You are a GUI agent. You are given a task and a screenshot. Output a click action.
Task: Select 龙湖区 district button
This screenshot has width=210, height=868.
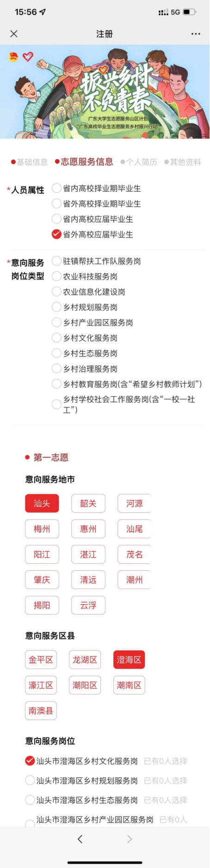click(x=85, y=660)
